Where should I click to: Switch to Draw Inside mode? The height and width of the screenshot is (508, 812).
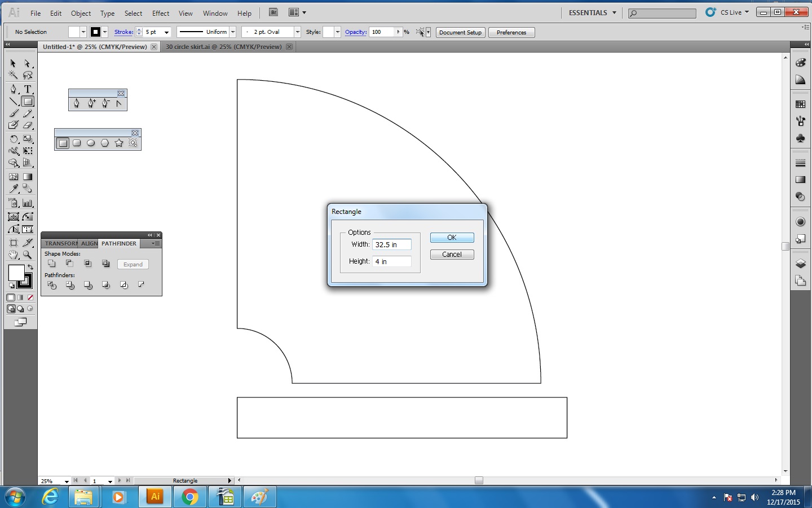pos(30,309)
